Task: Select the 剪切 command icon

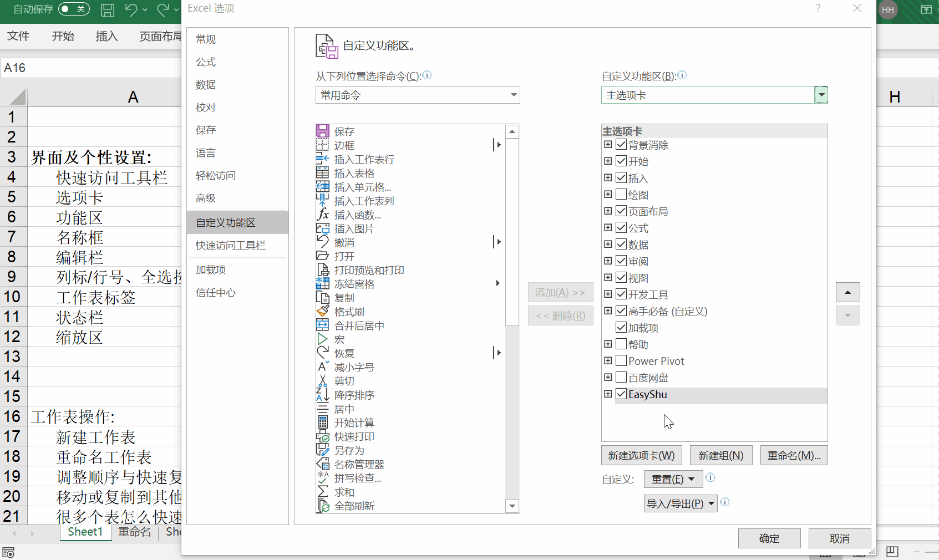Action: [323, 381]
